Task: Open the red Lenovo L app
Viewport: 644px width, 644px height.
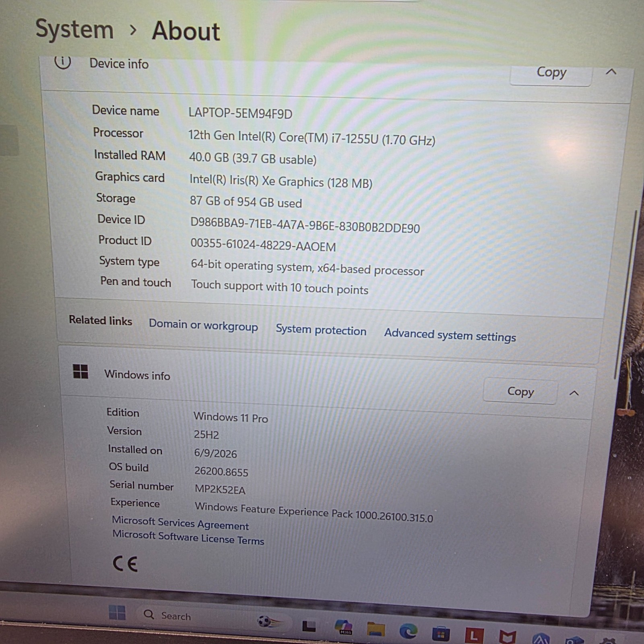Action: [x=474, y=636]
